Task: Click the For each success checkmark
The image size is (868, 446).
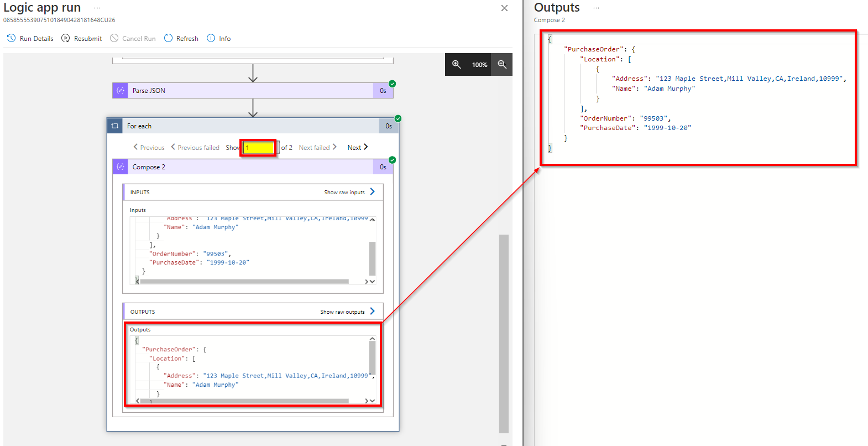Action: (398, 119)
